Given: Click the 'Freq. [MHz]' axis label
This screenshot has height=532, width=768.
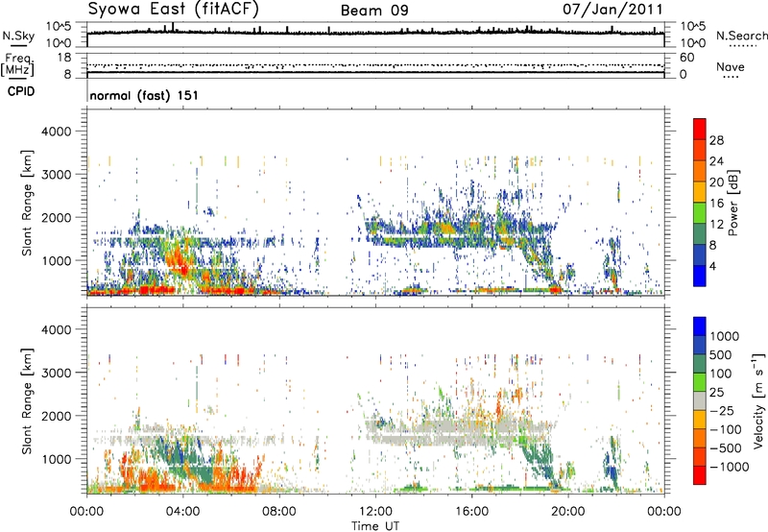Looking at the screenshot, I should click(17, 64).
